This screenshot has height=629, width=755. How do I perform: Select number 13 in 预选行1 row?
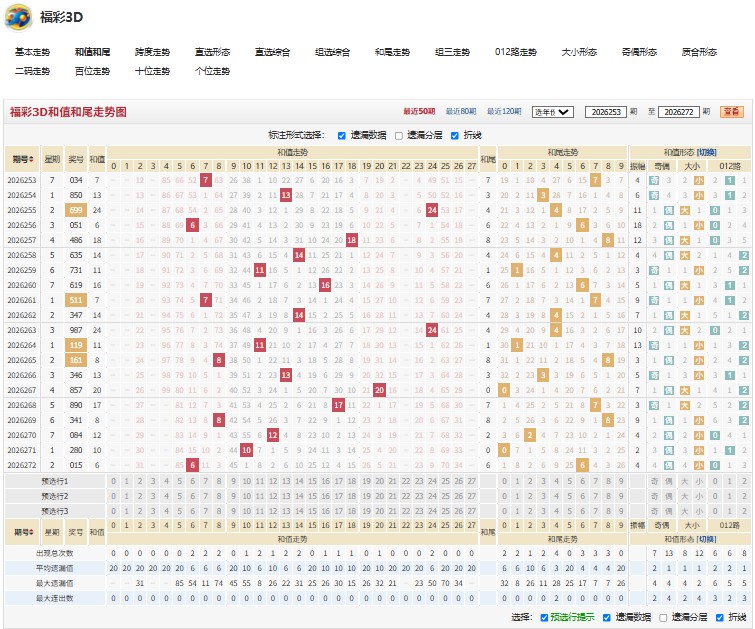[286, 481]
